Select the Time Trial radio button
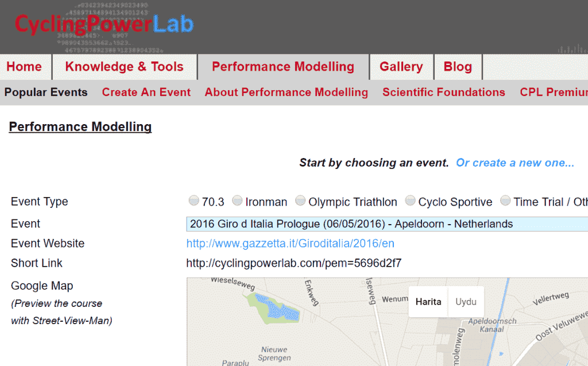The height and width of the screenshot is (366, 588). pyautogui.click(x=505, y=201)
